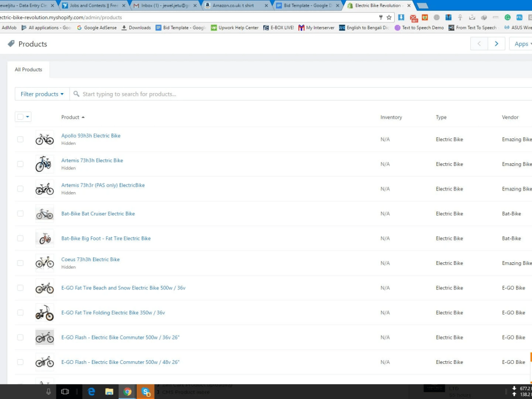
Task: Open Google AdSense bookmark
Action: (x=97, y=28)
